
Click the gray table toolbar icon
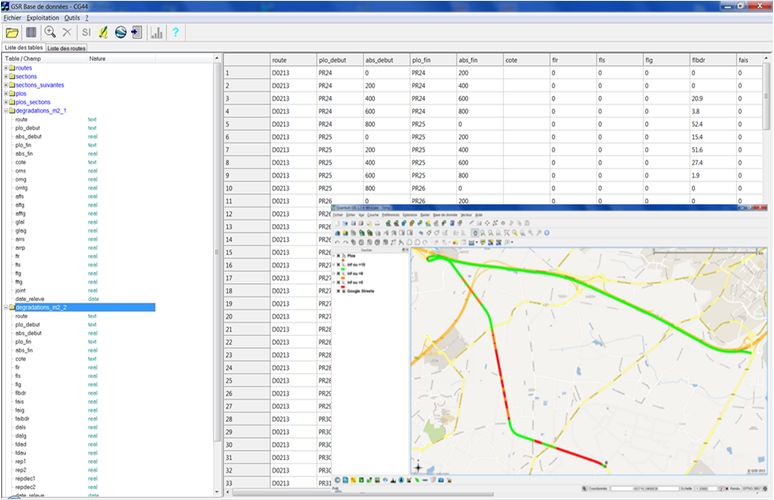click(x=31, y=33)
